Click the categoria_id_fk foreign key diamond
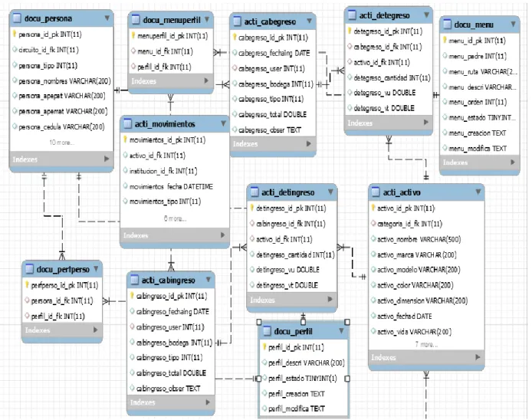Viewport: 532px width, 420px height. click(373, 224)
